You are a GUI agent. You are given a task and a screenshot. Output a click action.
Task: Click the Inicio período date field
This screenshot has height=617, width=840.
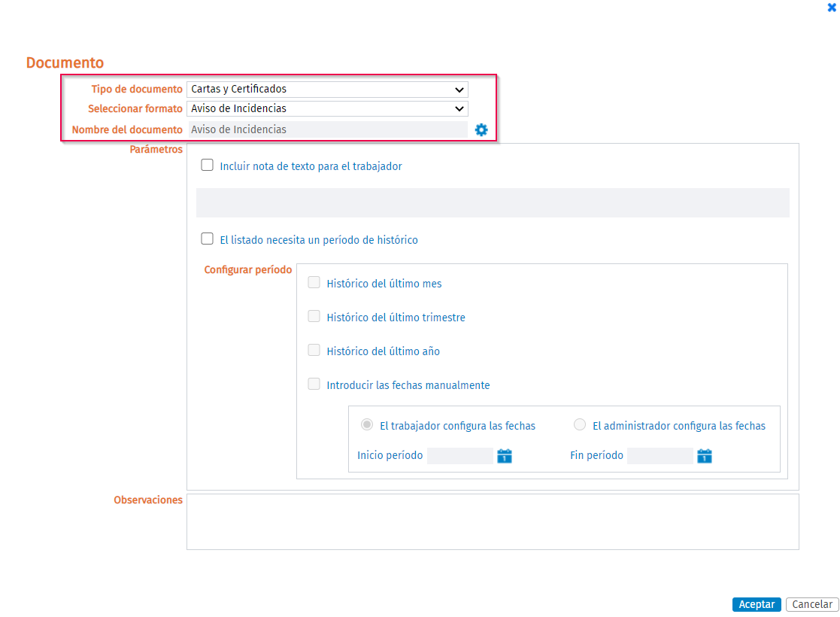point(460,456)
